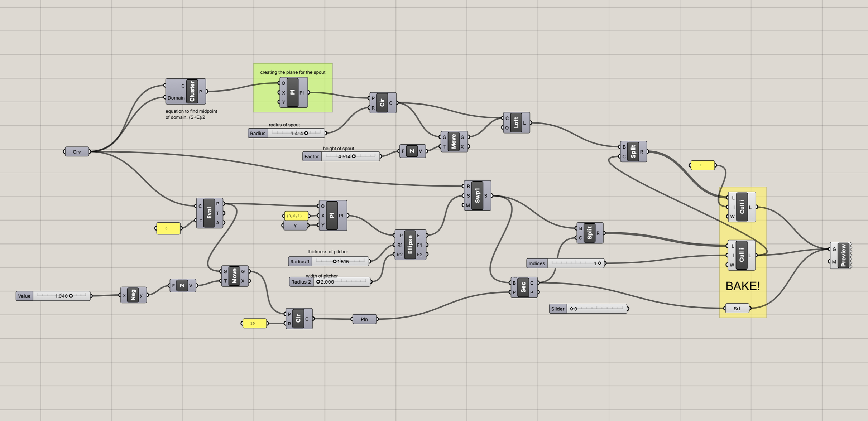Click the Pln plane parameter
Screen dimensions: 868x421
[364, 319]
